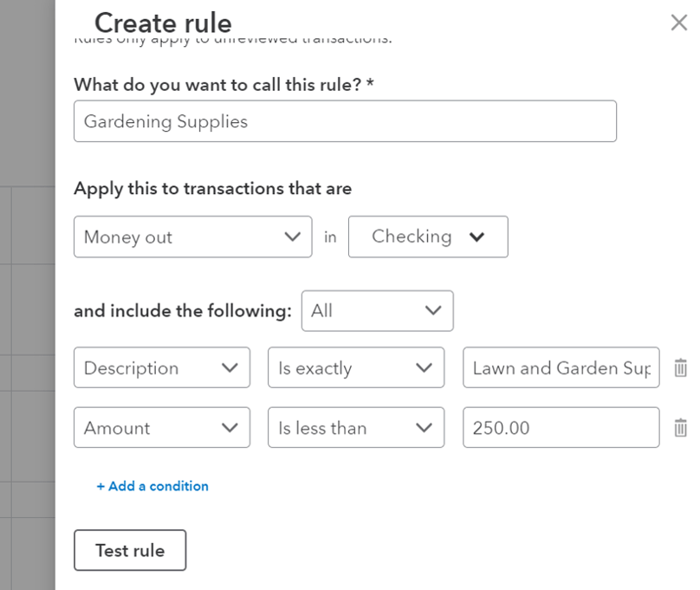The height and width of the screenshot is (590, 700).
Task: Open the Is less than operator dropdown
Action: (x=355, y=427)
